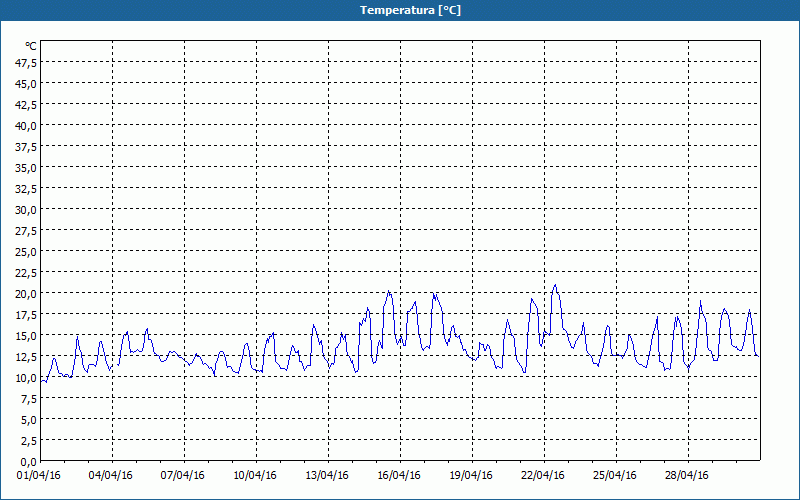Click the 10/04/16 date label
This screenshot has width=800, height=500.
click(255, 476)
